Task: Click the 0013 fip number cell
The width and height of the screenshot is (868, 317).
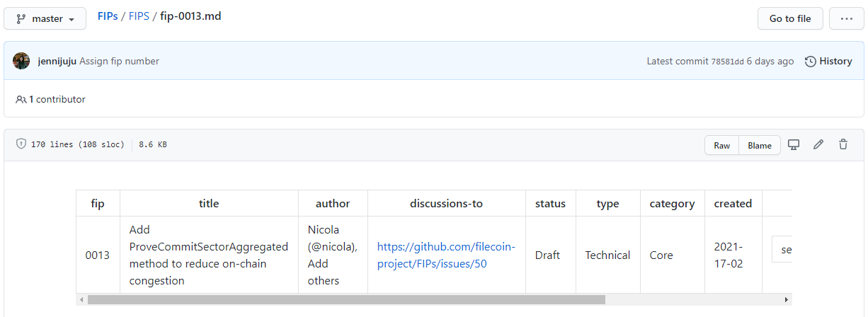Action: [98, 255]
